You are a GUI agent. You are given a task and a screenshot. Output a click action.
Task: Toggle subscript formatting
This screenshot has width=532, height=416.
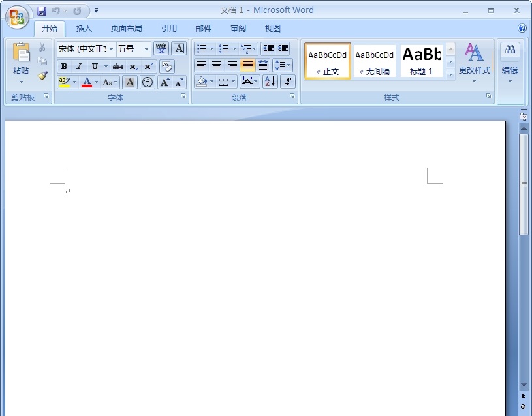[x=133, y=67]
